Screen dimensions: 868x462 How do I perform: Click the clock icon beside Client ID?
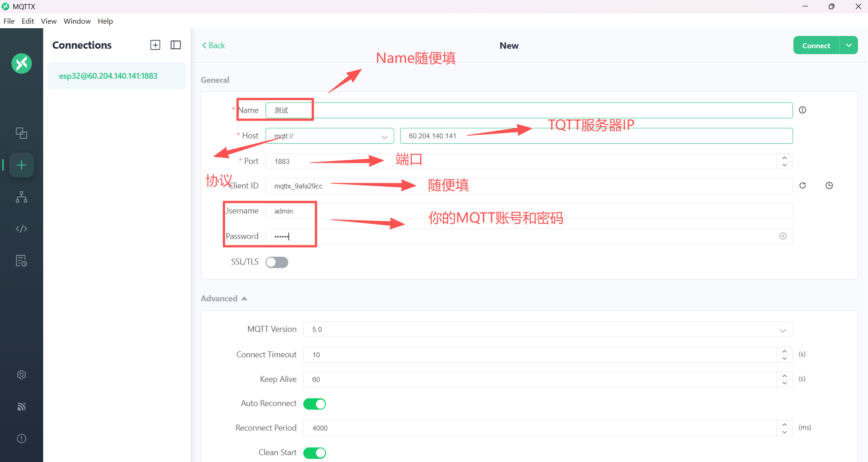point(829,185)
